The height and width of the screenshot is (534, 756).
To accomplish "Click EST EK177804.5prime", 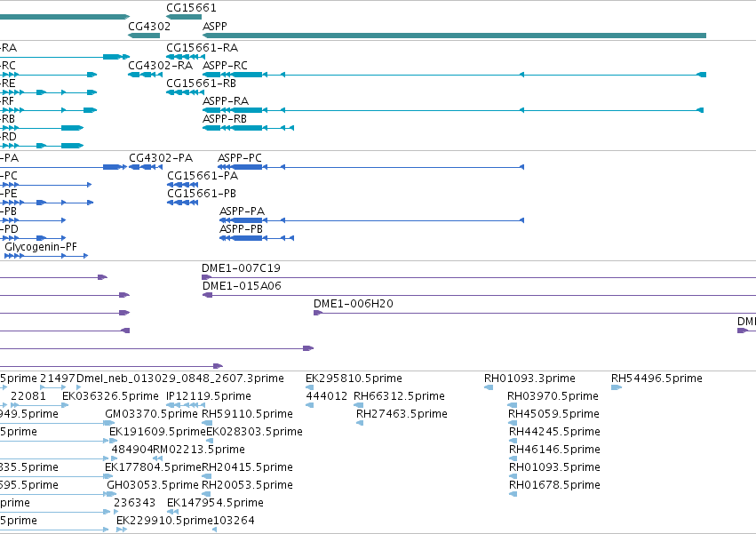I will click(x=154, y=467).
